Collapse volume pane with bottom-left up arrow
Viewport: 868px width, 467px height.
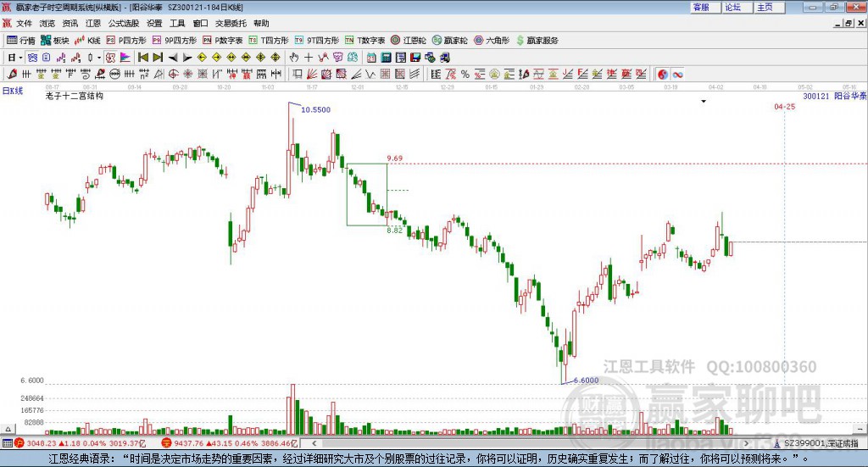pos(8,429)
